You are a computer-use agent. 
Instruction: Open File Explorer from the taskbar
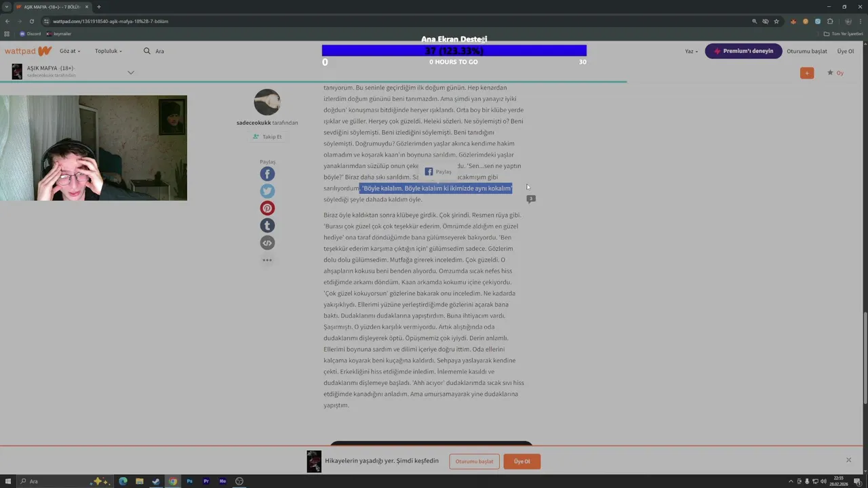[x=140, y=481]
